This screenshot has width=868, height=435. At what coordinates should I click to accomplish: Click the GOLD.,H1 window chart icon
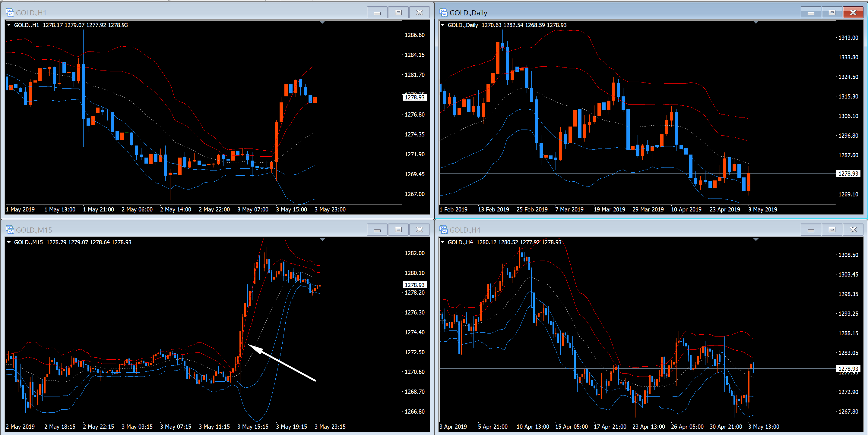(10, 13)
